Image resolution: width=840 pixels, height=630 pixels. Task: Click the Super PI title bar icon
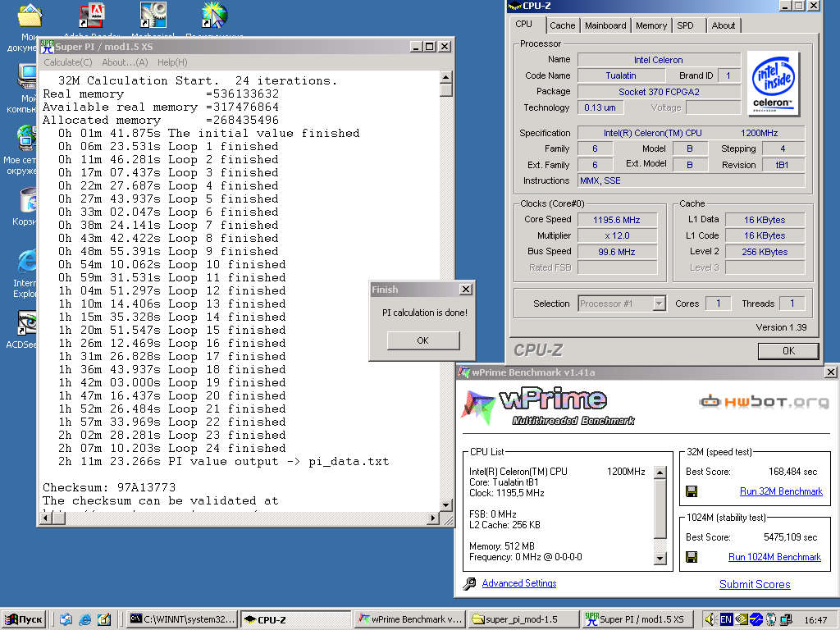pos(47,47)
